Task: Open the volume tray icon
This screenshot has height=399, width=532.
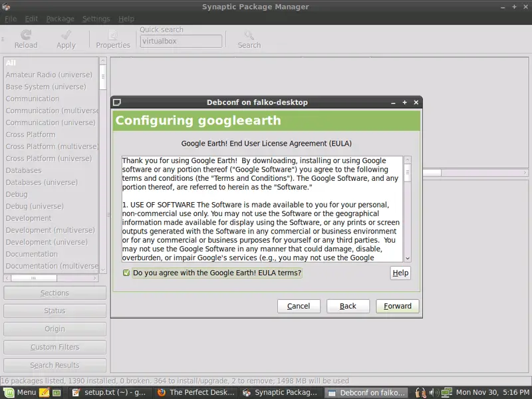Action: tap(434, 392)
